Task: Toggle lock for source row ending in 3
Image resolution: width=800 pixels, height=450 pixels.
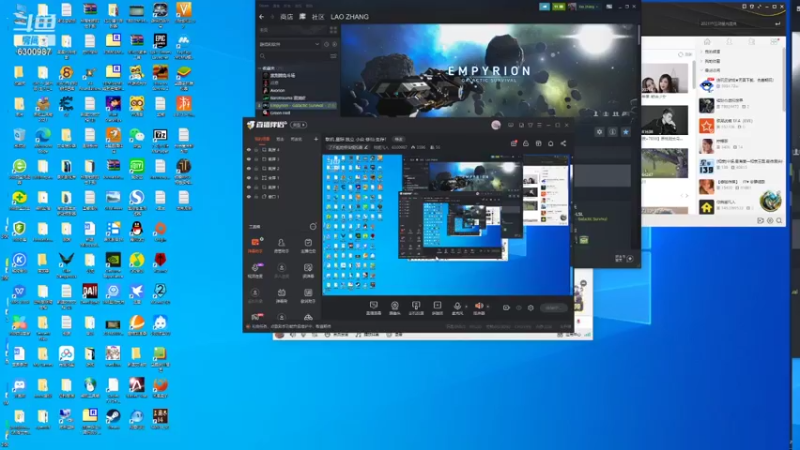Action: click(x=256, y=159)
